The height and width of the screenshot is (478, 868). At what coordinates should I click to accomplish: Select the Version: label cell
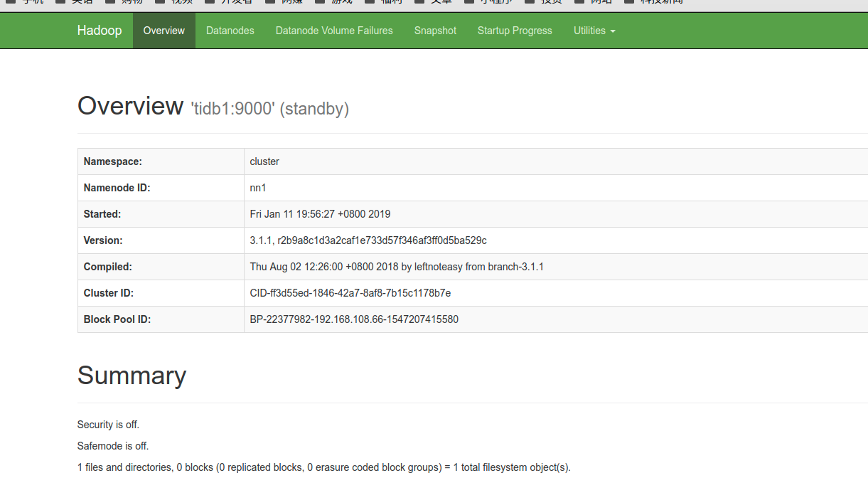point(161,240)
